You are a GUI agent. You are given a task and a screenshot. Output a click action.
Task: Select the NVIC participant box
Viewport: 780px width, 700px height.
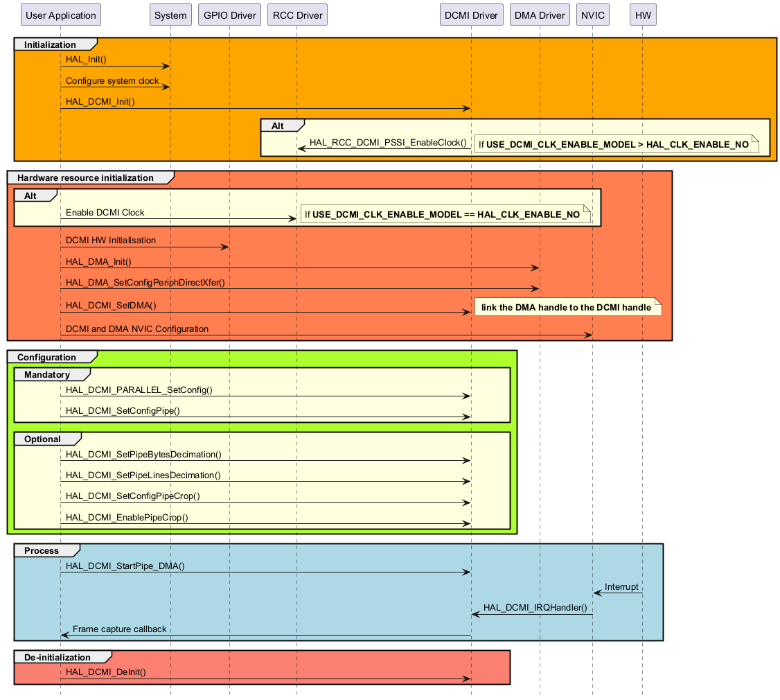click(593, 15)
